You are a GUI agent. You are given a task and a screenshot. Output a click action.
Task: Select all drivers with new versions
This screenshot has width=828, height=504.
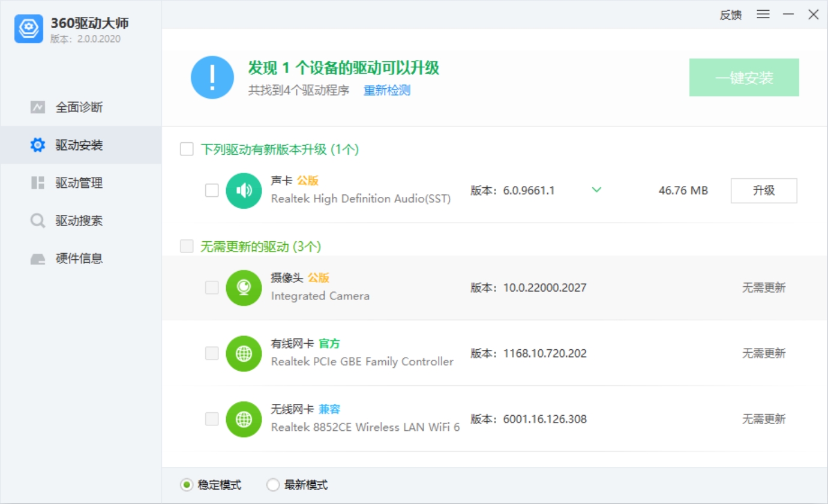187,149
